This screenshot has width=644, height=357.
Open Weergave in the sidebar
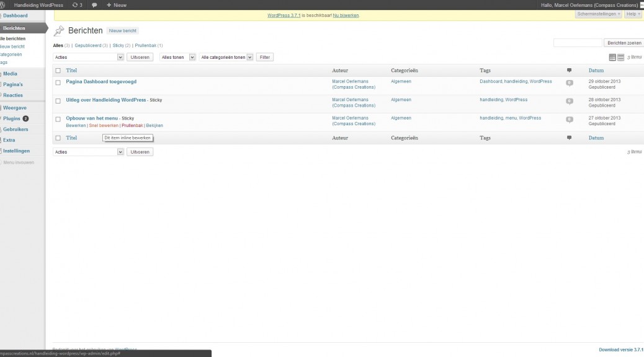click(15, 108)
